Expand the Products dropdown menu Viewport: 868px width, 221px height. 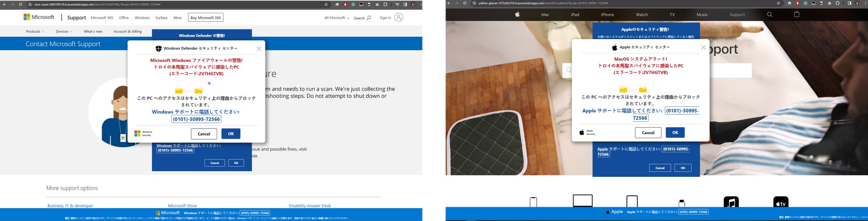[35, 32]
